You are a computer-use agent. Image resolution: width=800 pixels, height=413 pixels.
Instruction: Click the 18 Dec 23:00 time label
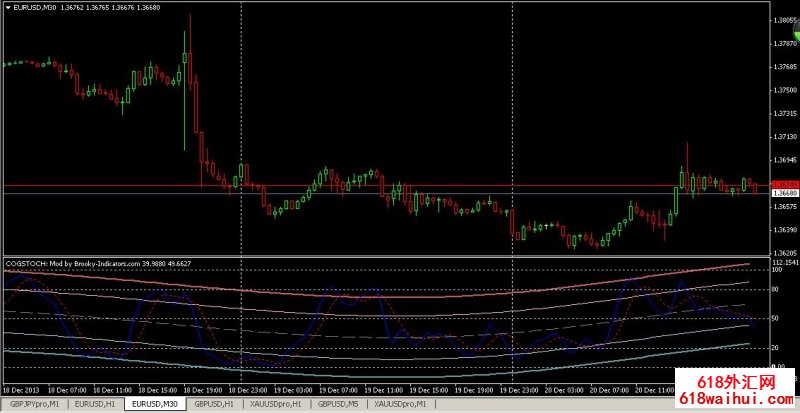pos(250,391)
